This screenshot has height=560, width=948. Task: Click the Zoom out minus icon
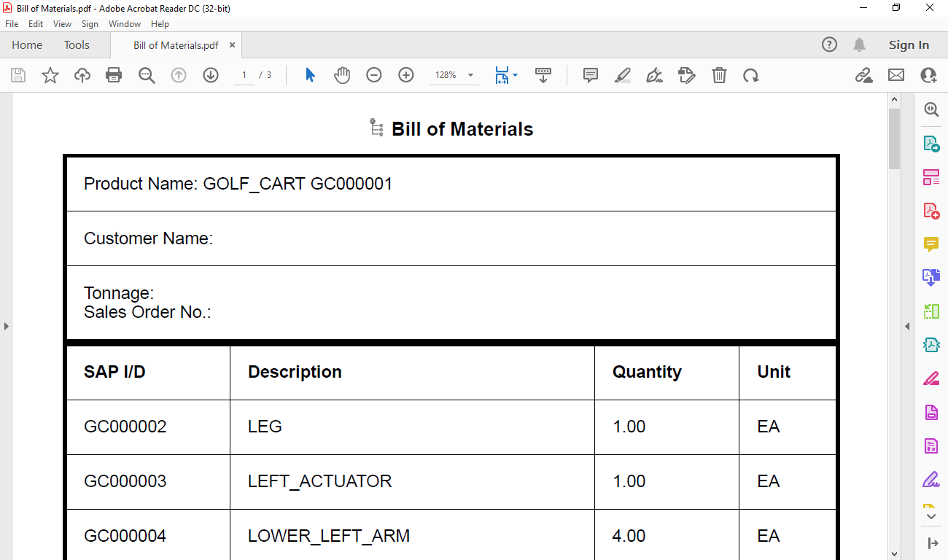point(374,75)
